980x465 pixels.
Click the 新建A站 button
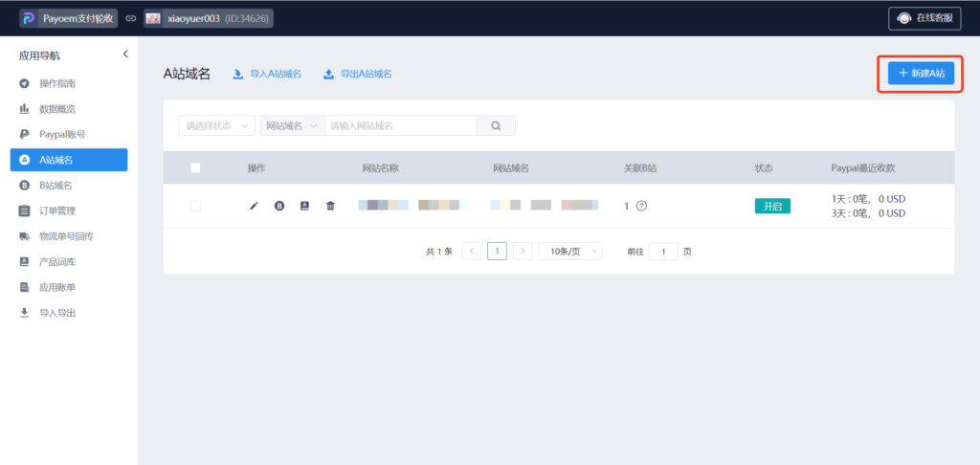[921, 74]
